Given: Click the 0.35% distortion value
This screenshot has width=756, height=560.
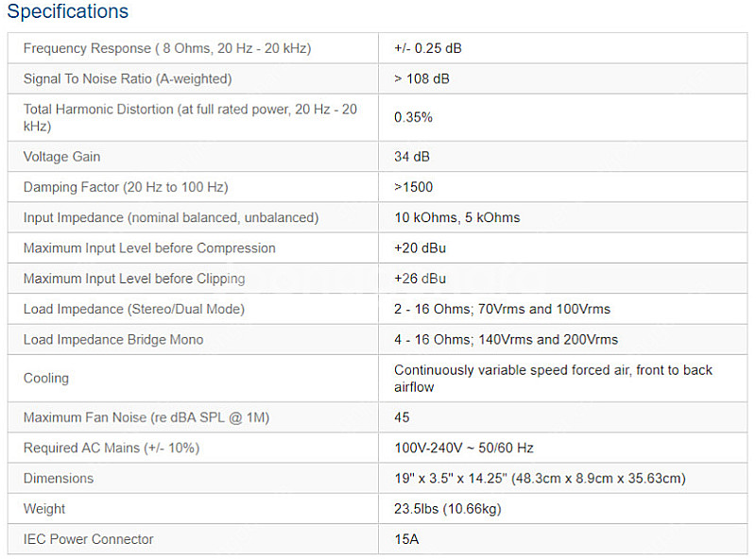Looking at the screenshot, I should tap(413, 118).
